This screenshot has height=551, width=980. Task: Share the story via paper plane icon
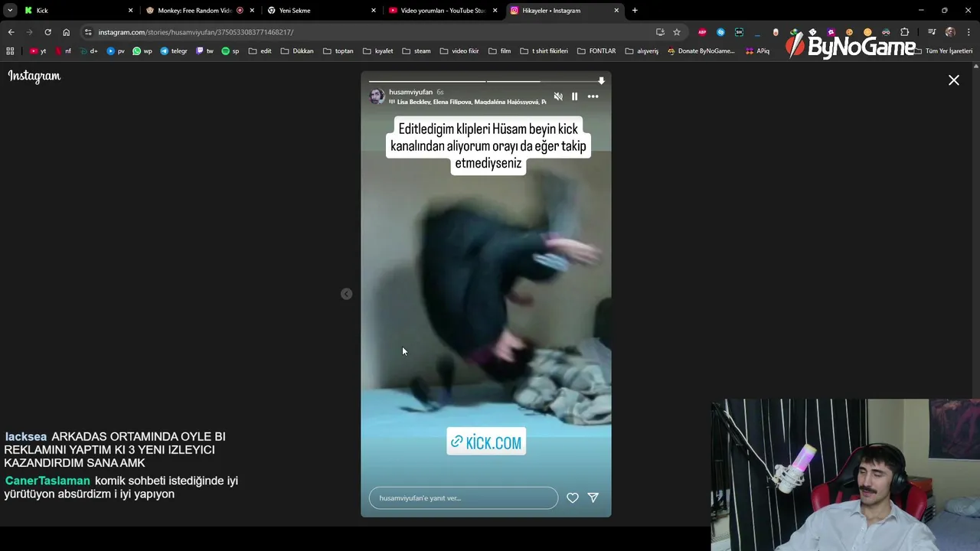click(x=593, y=497)
